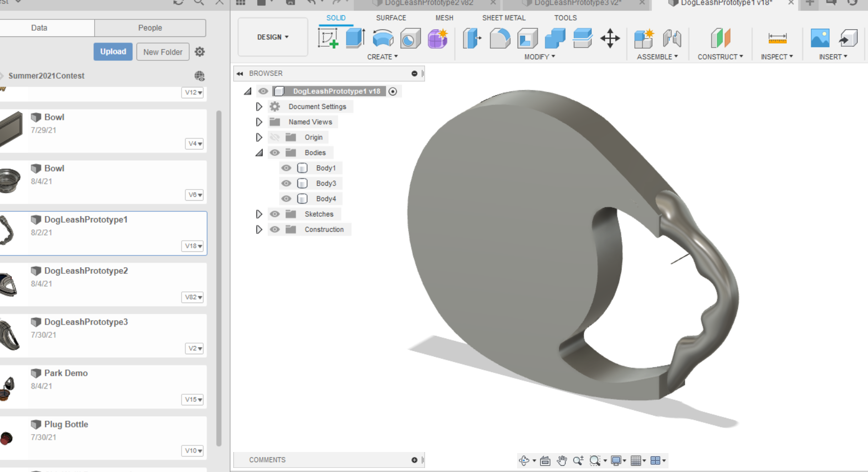Switch to the SHEET METAL ribbon tab
The height and width of the screenshot is (472, 868).
[x=503, y=18]
